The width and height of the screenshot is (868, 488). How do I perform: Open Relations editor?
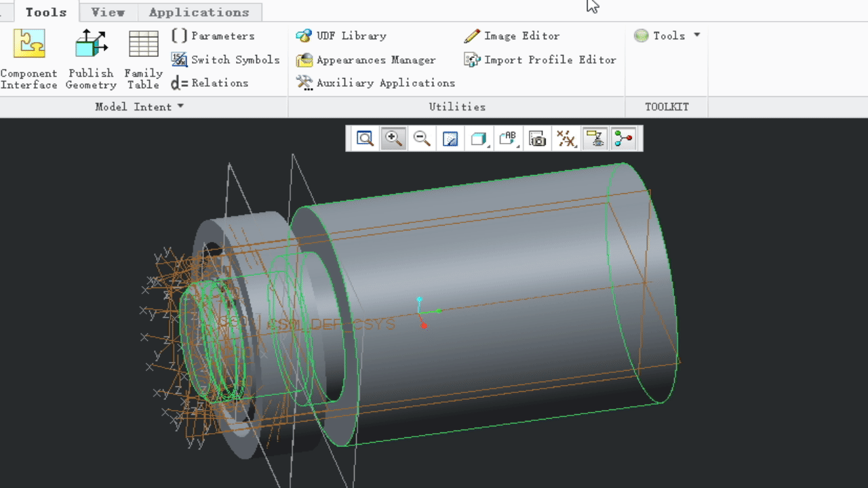pyautogui.click(x=210, y=83)
